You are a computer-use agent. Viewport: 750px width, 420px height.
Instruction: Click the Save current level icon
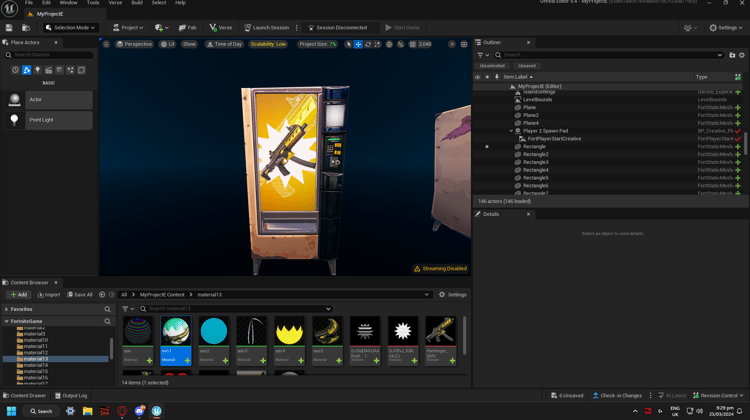point(9,28)
